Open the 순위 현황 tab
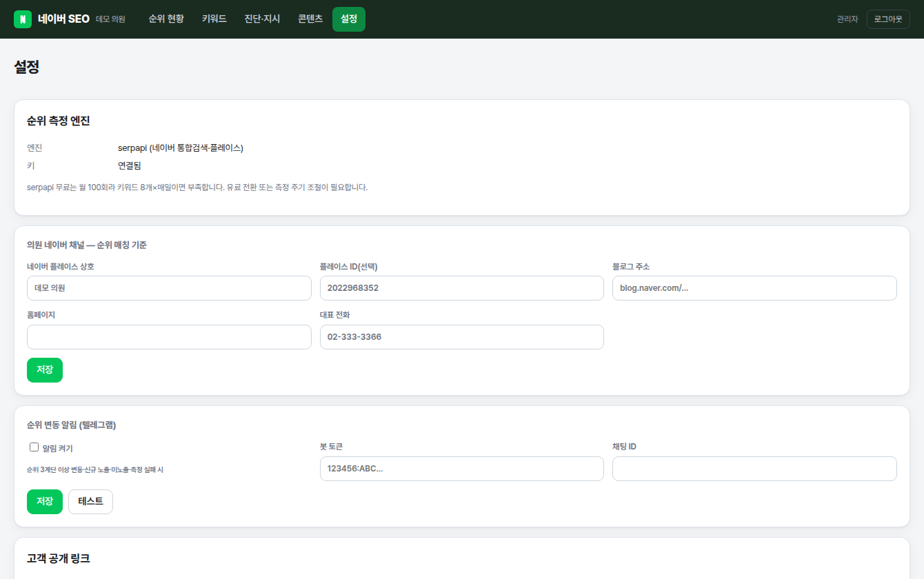The height and width of the screenshot is (579, 924). coord(166,19)
